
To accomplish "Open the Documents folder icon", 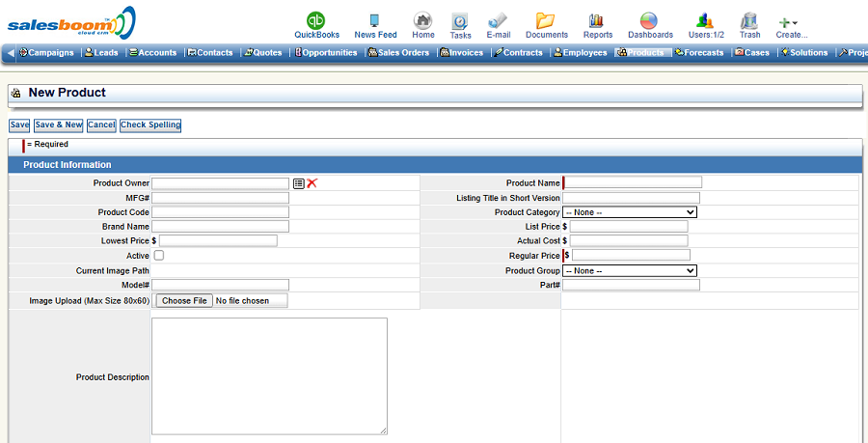I will (x=546, y=20).
